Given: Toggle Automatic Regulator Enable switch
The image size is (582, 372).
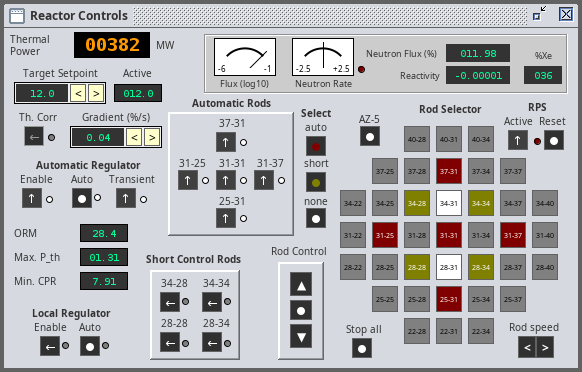Looking at the screenshot, I should 32,198.
